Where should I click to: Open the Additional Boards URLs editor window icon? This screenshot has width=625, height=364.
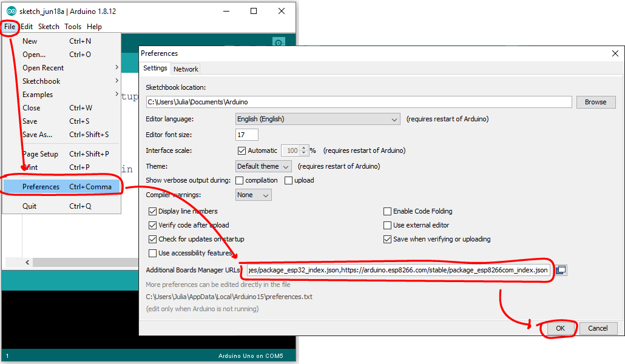[x=561, y=270]
